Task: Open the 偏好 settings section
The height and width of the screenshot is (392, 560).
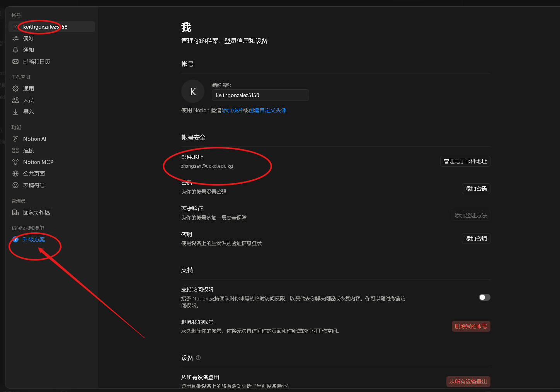Action: tap(52, 38)
